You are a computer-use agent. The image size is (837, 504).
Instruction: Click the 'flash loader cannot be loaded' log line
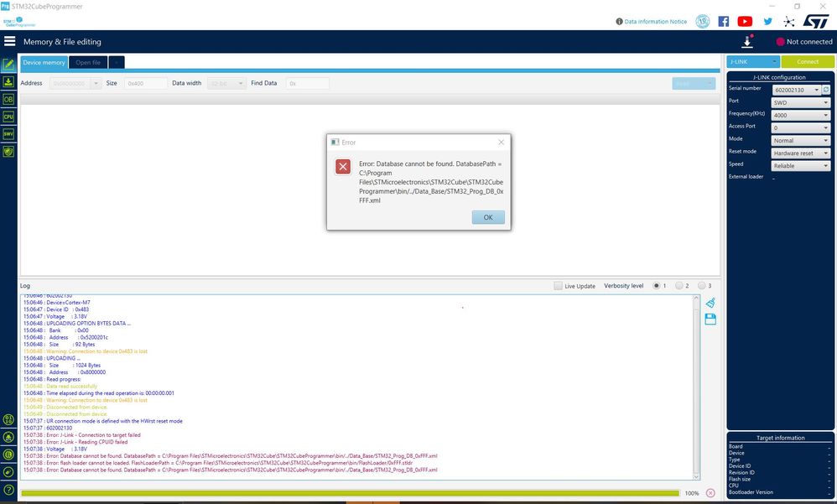click(218, 463)
